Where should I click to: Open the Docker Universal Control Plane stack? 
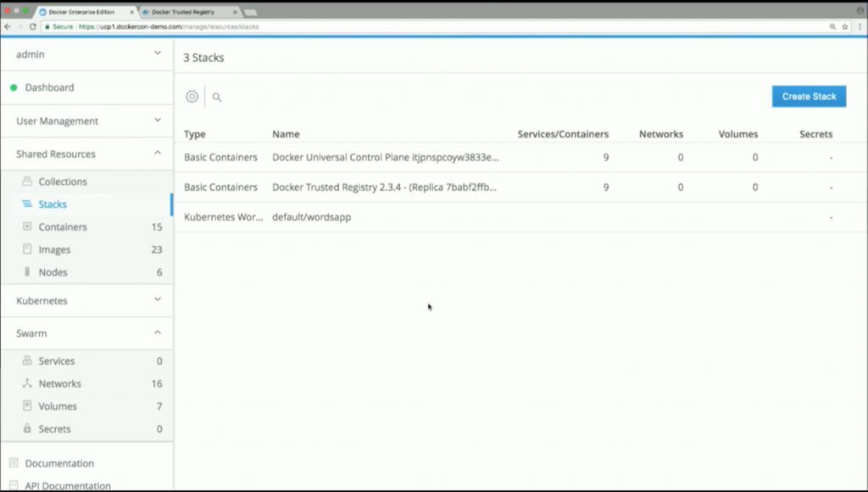386,157
